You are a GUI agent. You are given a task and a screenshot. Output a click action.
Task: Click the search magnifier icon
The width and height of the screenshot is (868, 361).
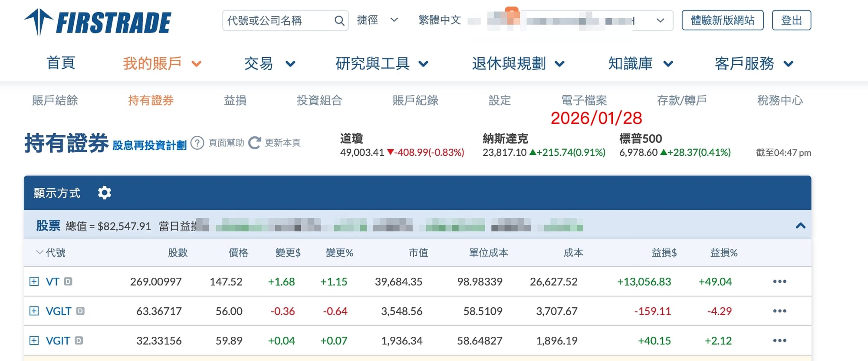coord(339,20)
